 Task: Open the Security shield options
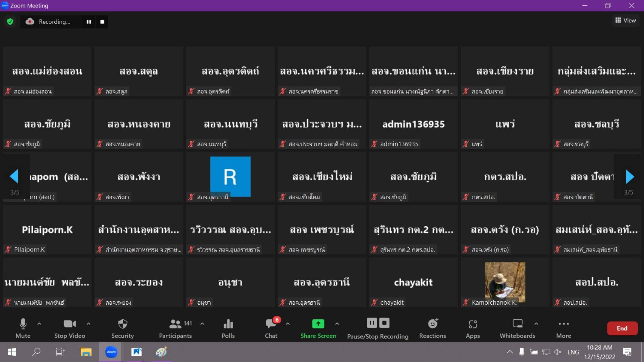pyautogui.click(x=122, y=328)
